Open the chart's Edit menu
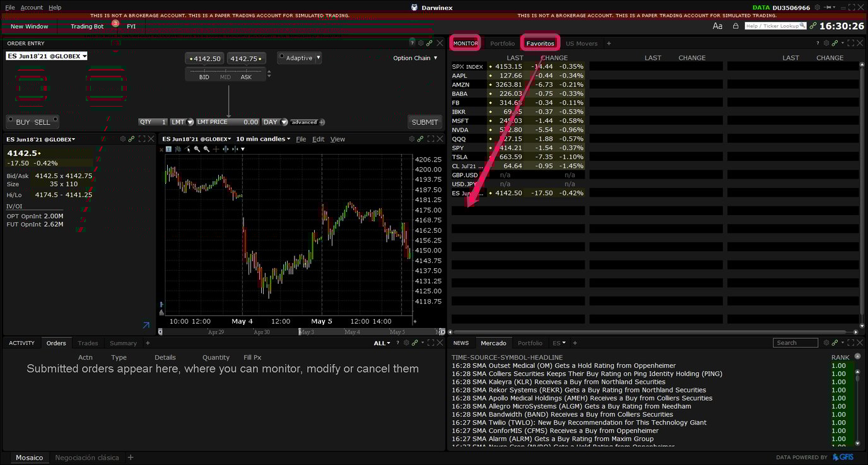 [x=319, y=139]
